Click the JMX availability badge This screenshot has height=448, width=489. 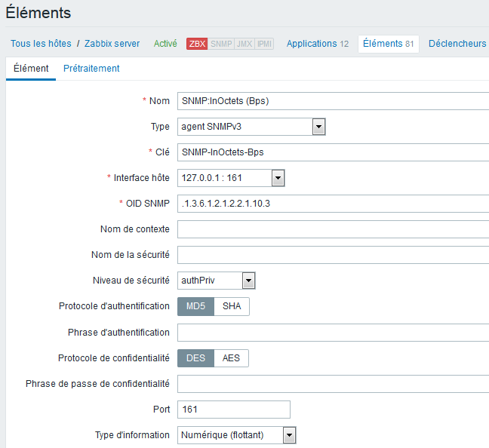244,44
